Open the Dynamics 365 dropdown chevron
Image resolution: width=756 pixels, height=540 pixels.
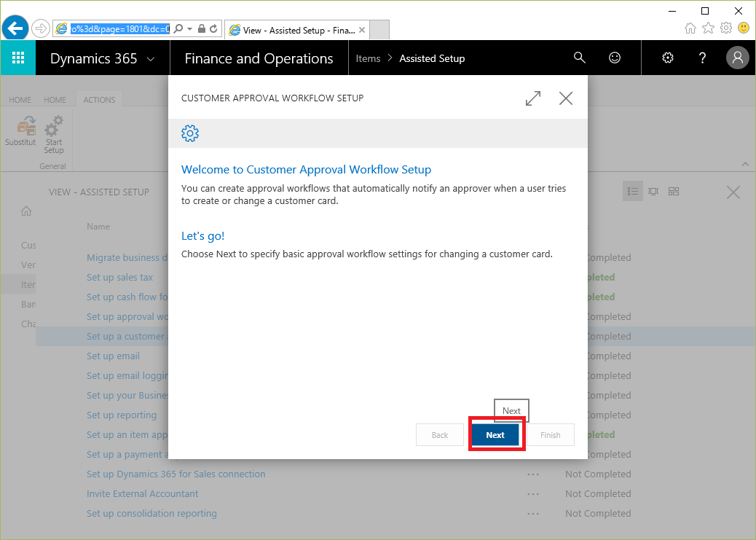[x=151, y=59]
